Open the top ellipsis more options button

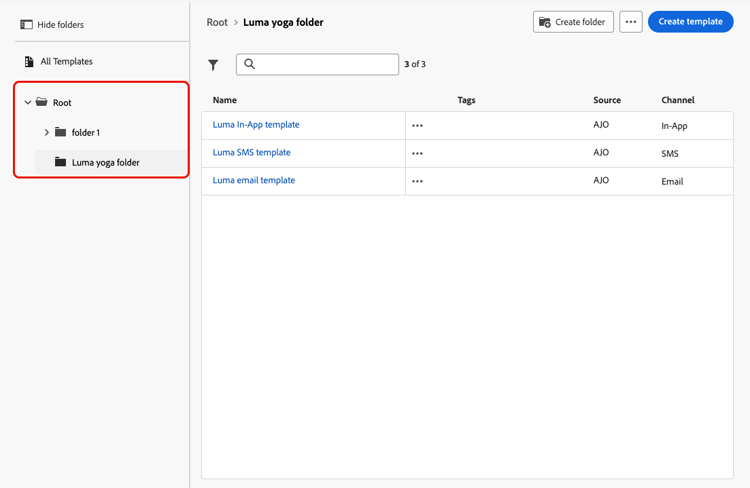(x=631, y=22)
